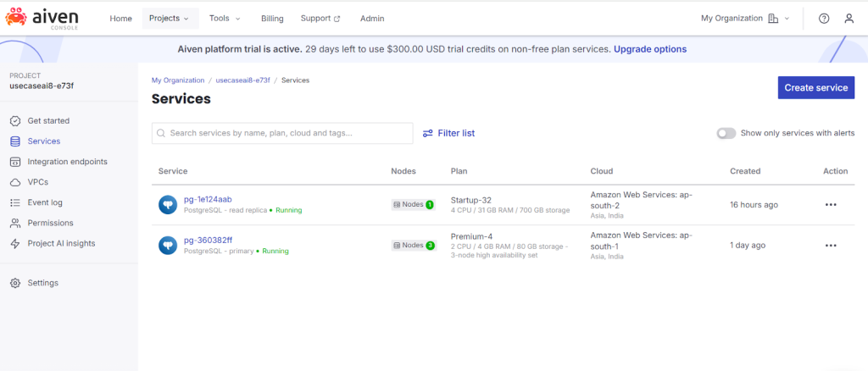Open Admin in top navigation
Screen dimensions: 868x371
[x=371, y=19]
